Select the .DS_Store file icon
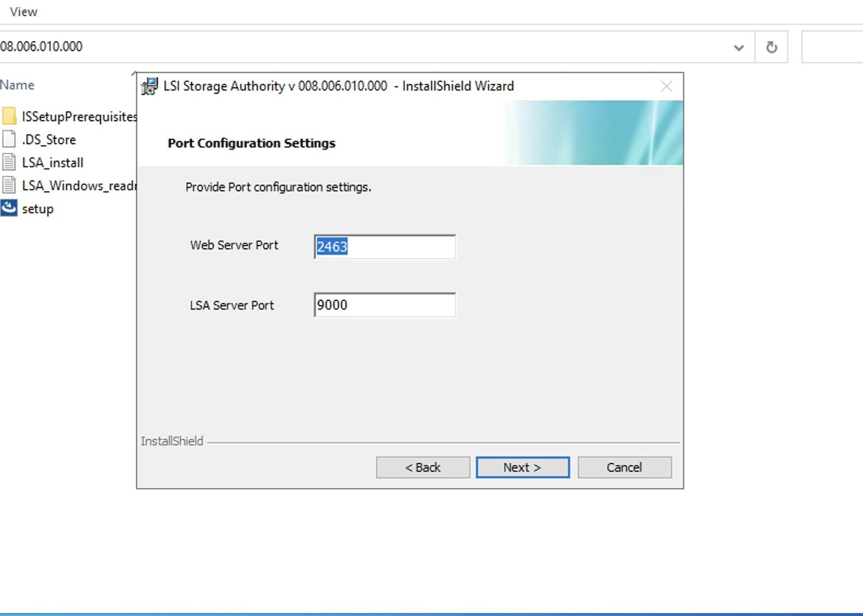Viewport: 863px width, 616px height. [x=9, y=139]
